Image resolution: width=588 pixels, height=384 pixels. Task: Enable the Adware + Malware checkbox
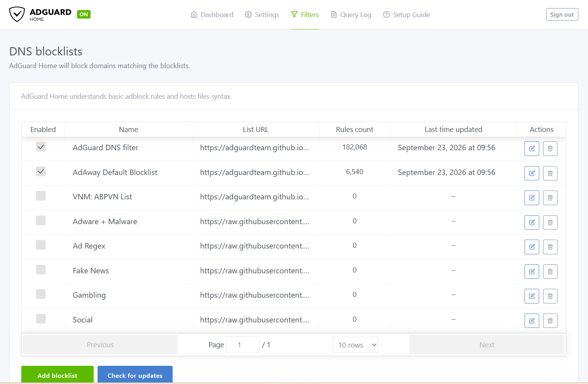[41, 220]
